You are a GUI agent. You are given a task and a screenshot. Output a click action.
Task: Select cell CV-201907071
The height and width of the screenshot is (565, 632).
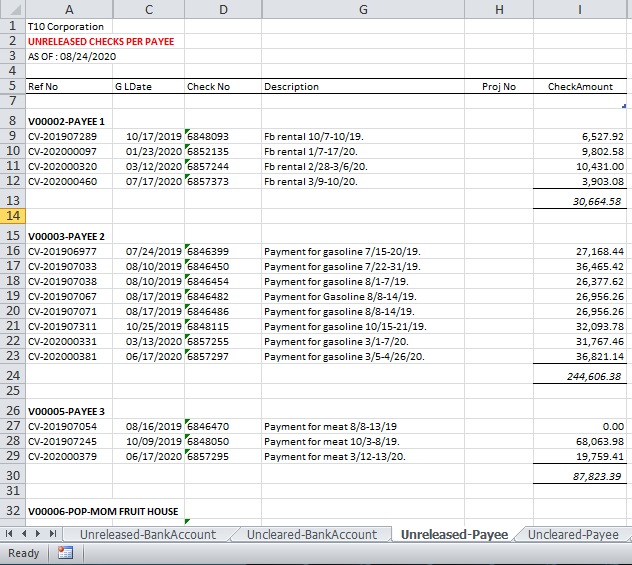[69, 311]
